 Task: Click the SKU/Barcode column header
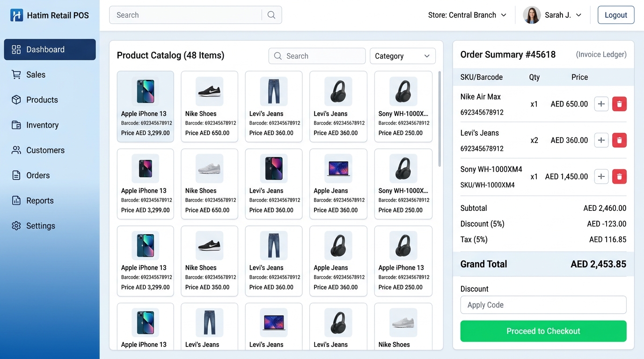(x=482, y=77)
